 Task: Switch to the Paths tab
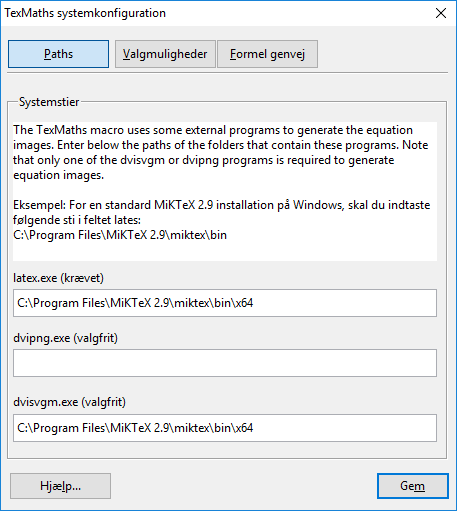point(58,54)
